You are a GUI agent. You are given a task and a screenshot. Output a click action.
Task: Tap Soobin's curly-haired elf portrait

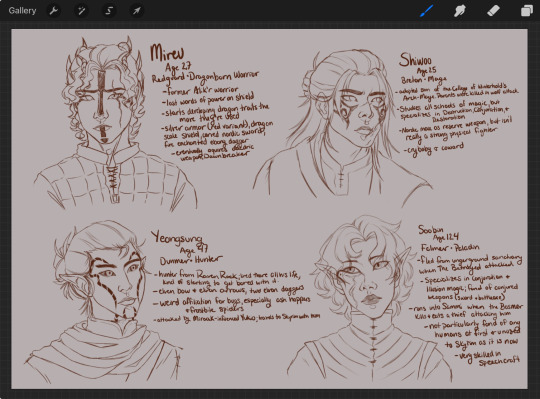[x=368, y=300]
